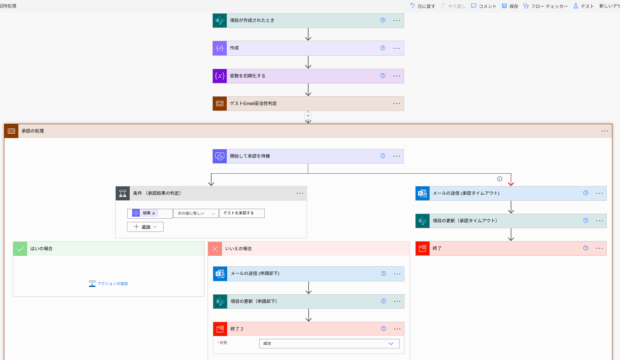Open ellipsis menu of the 終了 action

coord(599,248)
